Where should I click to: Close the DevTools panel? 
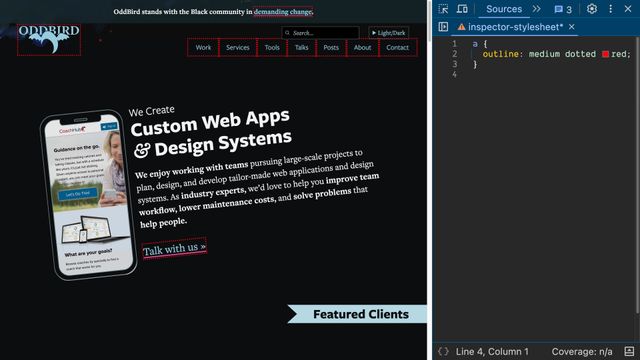[x=628, y=9]
